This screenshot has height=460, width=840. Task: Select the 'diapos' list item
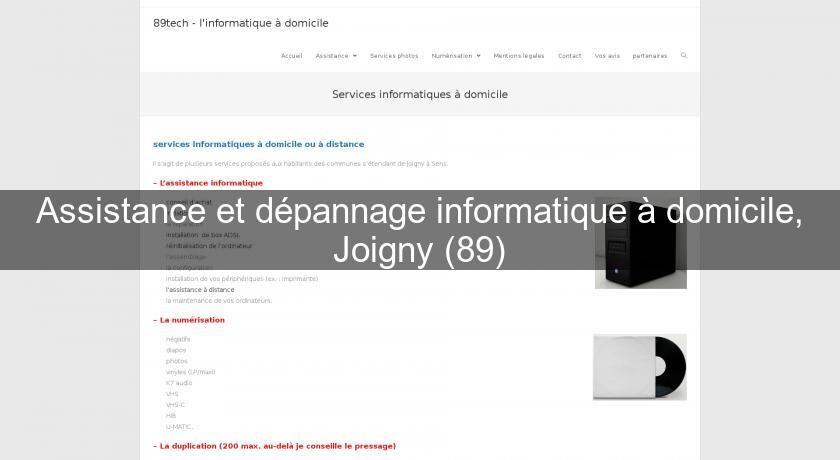point(176,350)
